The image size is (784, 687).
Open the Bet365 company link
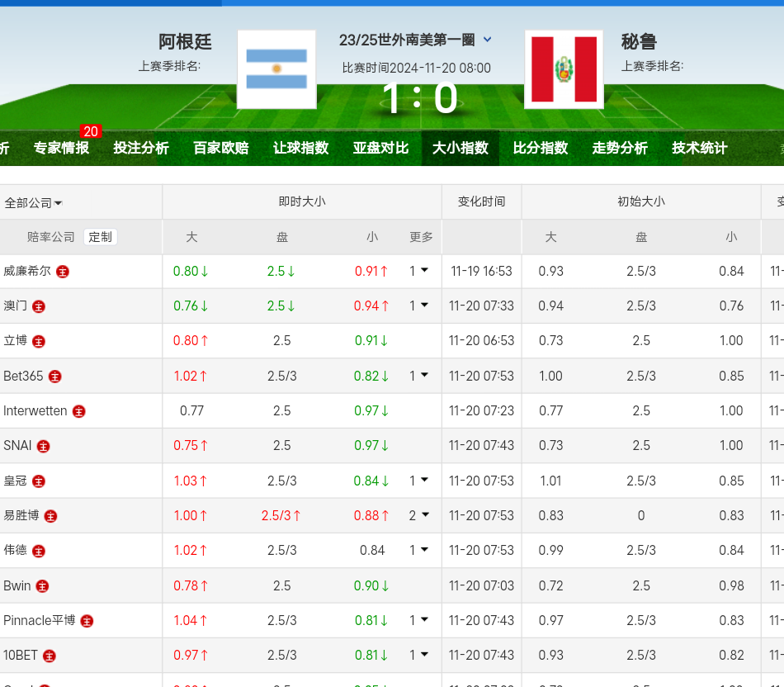pos(23,376)
